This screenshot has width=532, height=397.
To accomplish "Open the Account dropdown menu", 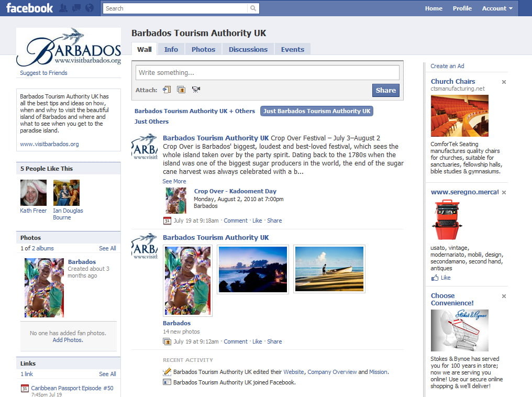I will [x=497, y=8].
